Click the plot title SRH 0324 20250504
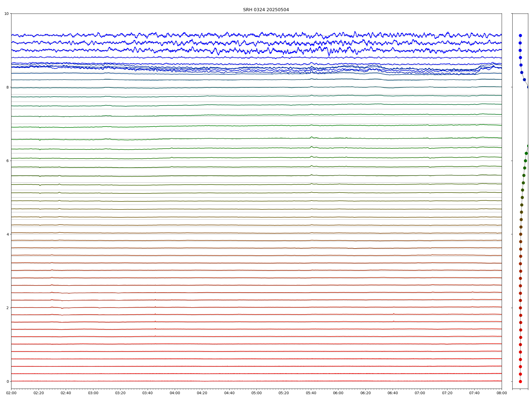The width and height of the screenshot is (532, 399). pos(266,10)
